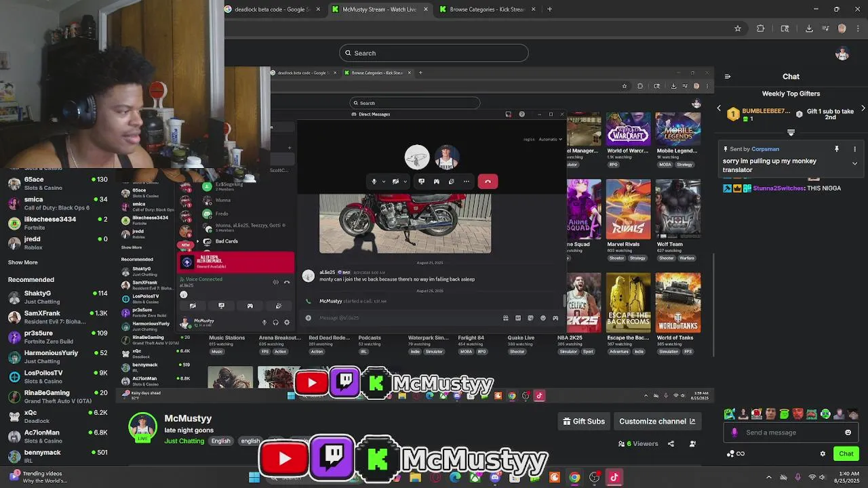This screenshot has height=488, width=868.
Task: Open Ac7ionMan channel in sidebar
Action: tap(58, 436)
